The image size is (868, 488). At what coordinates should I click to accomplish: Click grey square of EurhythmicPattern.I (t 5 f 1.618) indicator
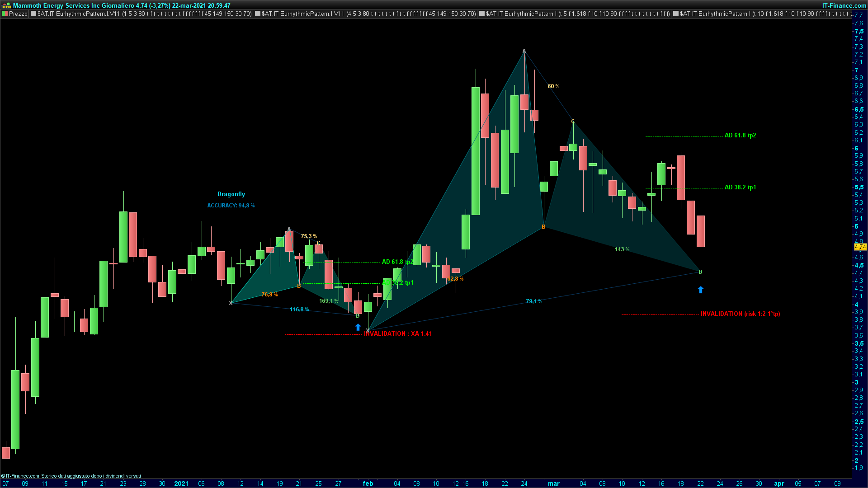click(482, 14)
